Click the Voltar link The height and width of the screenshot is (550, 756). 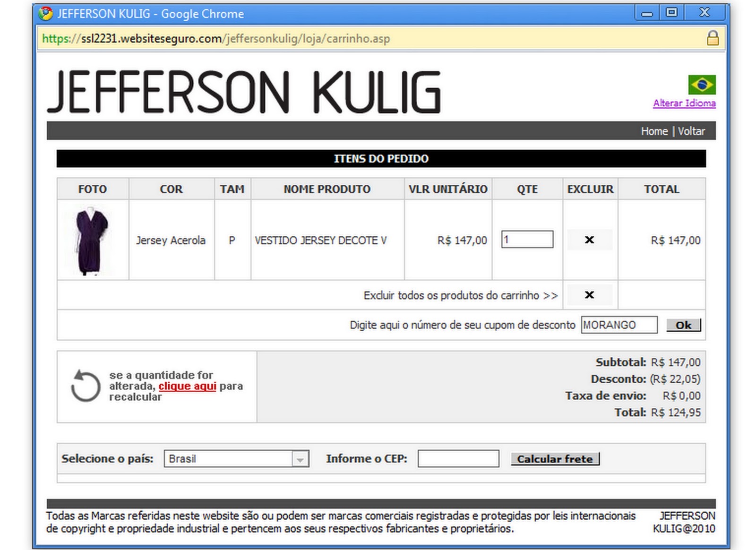(691, 131)
